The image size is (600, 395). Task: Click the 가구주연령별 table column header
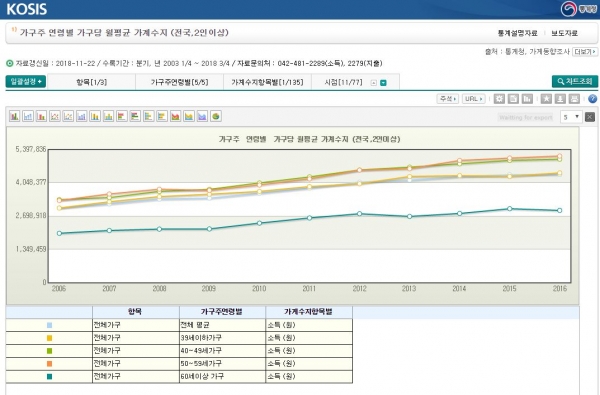[222, 312]
